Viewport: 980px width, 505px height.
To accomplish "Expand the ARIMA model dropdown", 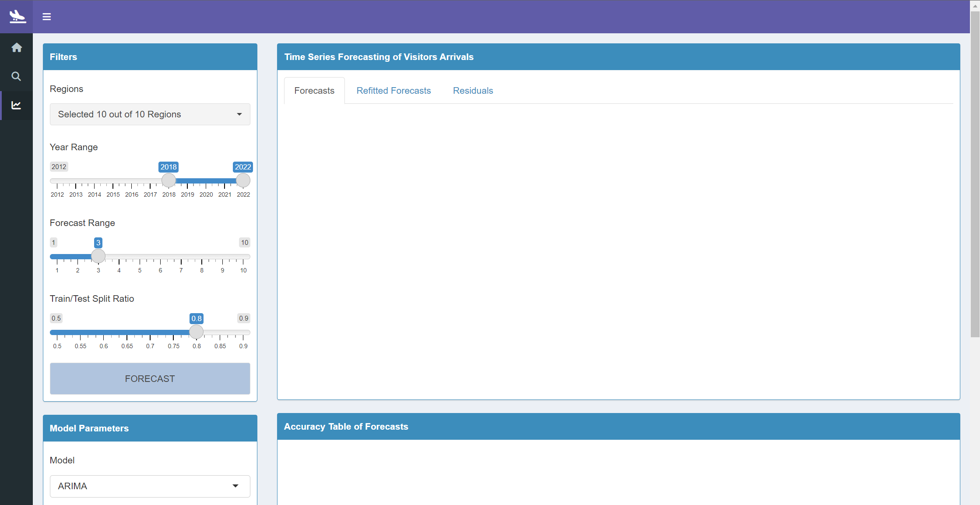I will [x=150, y=486].
